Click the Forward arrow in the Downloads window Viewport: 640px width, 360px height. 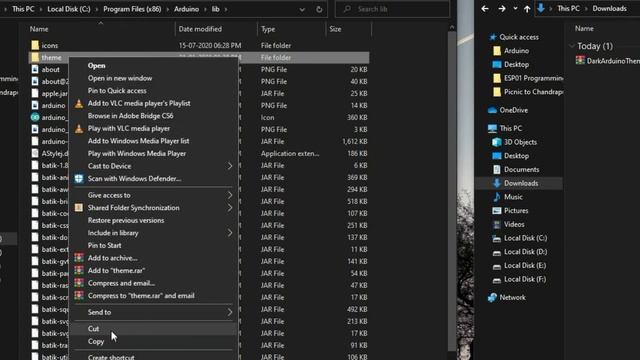(x=502, y=9)
